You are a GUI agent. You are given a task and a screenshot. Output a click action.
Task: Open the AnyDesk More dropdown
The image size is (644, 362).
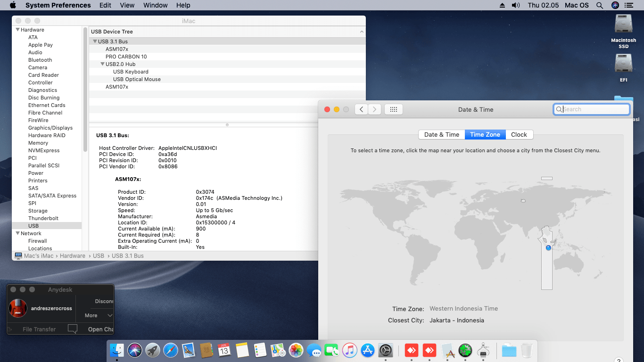pos(99,315)
